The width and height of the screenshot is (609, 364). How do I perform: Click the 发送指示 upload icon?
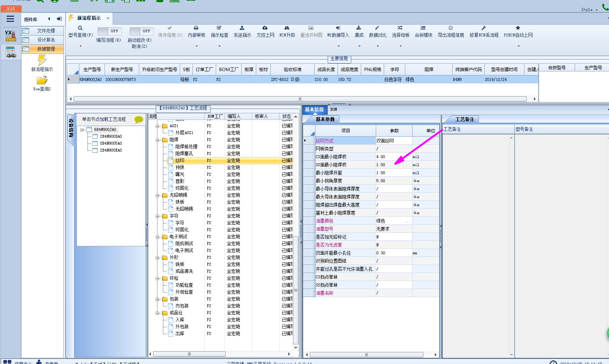coord(242,28)
